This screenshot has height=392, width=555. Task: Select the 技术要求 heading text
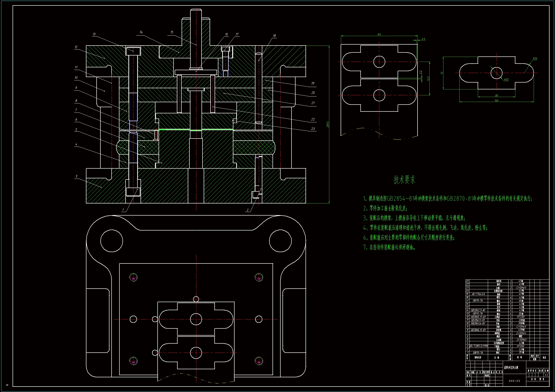(404, 180)
